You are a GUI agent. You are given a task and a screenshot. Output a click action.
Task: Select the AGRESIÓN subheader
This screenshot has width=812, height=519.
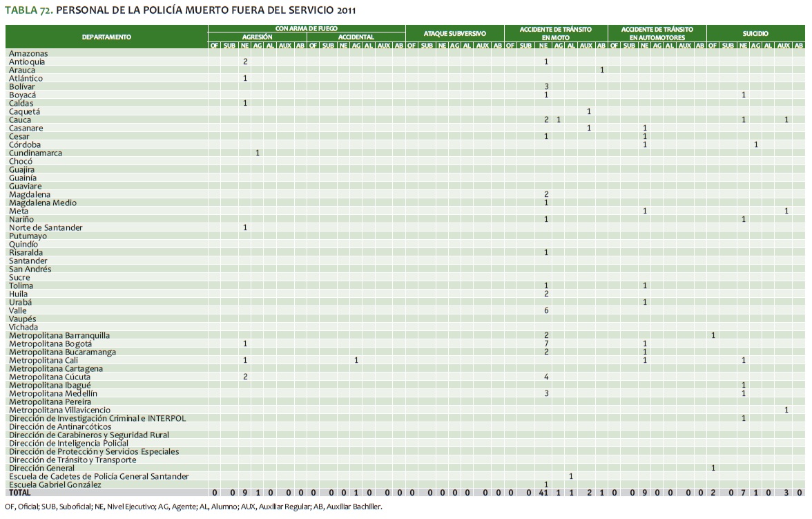pyautogui.click(x=257, y=37)
